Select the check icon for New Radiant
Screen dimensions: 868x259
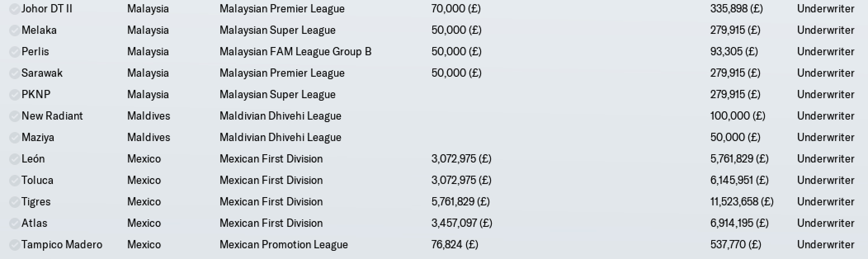tap(14, 116)
